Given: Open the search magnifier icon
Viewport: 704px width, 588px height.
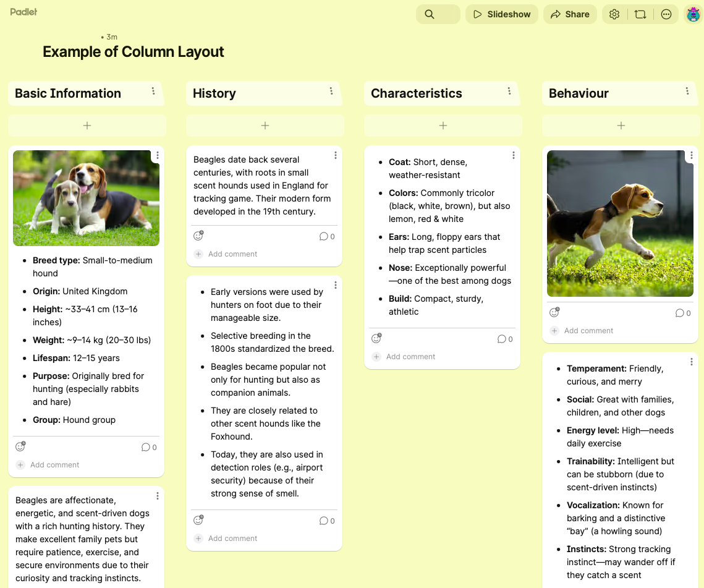Looking at the screenshot, I should click(x=430, y=14).
